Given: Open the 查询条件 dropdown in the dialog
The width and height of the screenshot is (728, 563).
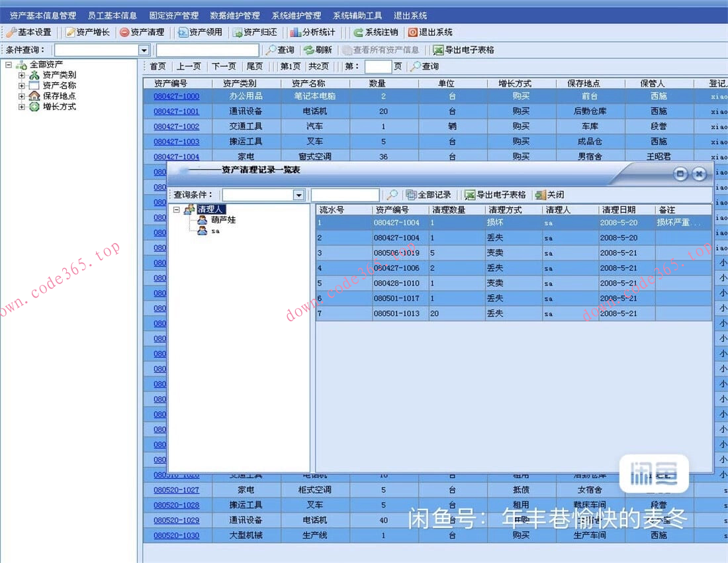Looking at the screenshot, I should coord(298,195).
